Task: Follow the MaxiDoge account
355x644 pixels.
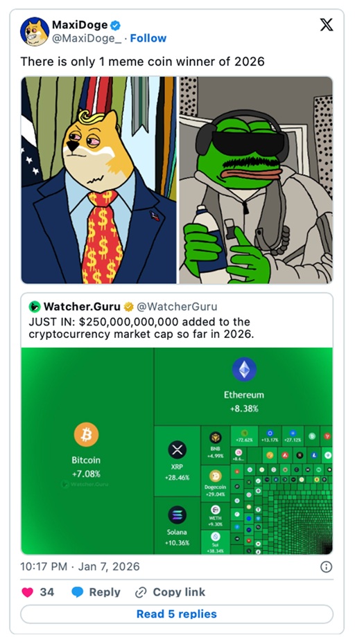Action: [x=148, y=38]
